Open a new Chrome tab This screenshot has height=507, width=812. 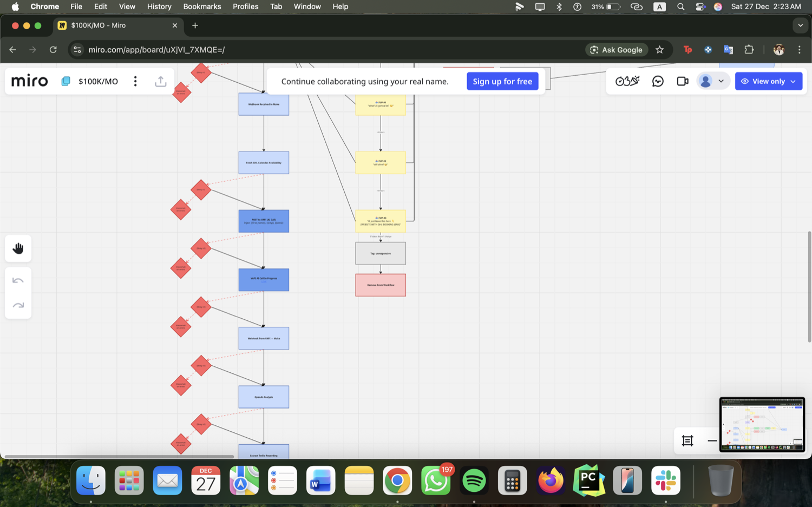coord(195,25)
